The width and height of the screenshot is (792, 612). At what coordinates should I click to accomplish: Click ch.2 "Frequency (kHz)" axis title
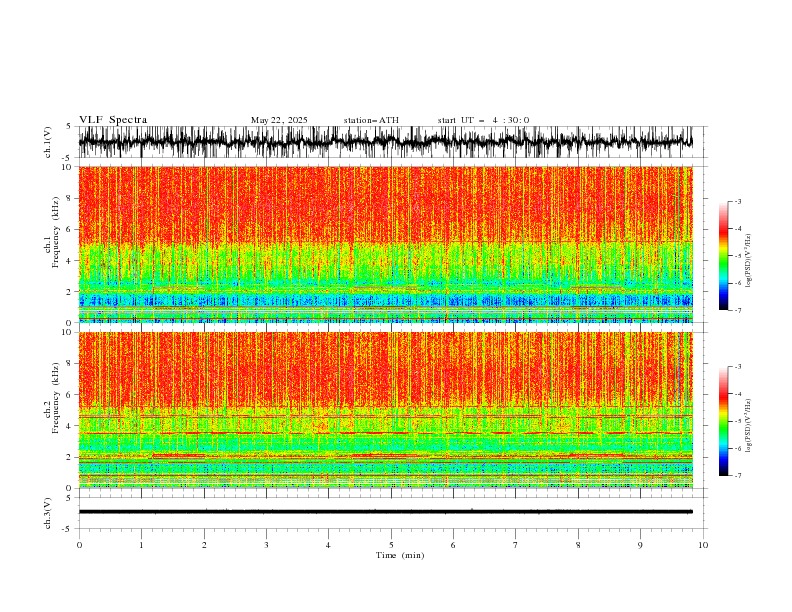(56, 398)
